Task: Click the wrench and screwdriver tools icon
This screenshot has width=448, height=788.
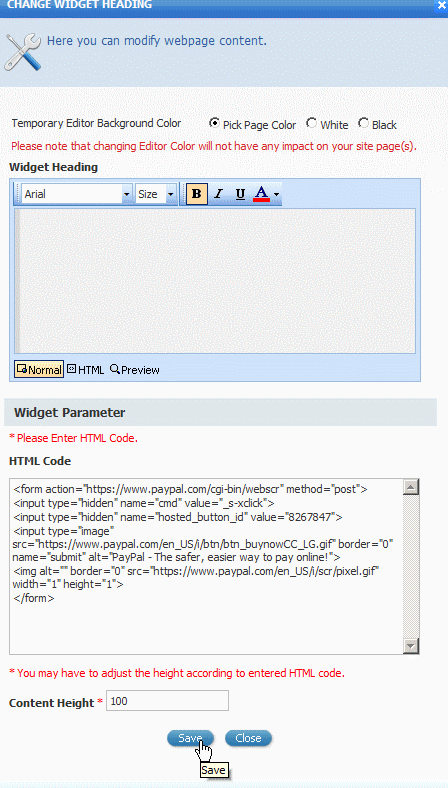Action: click(23, 52)
